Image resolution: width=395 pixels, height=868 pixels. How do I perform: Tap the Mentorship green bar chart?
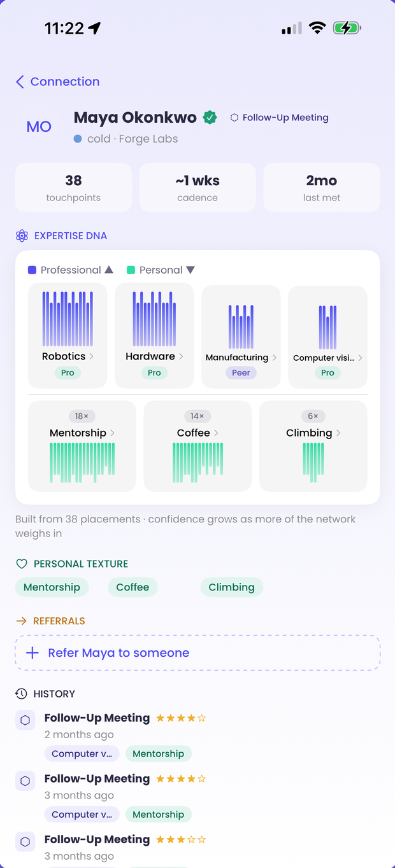[82, 463]
